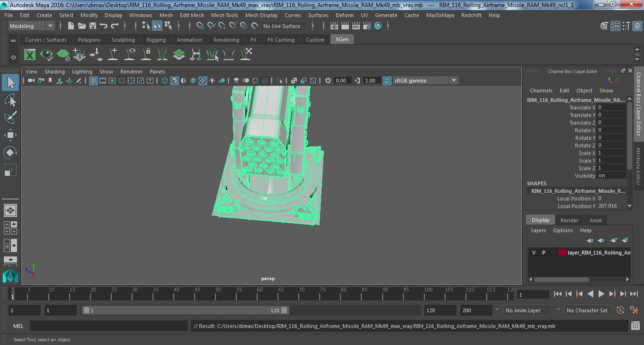Save the scene with floppy disk icon
This screenshot has height=345, width=644.
[92, 26]
